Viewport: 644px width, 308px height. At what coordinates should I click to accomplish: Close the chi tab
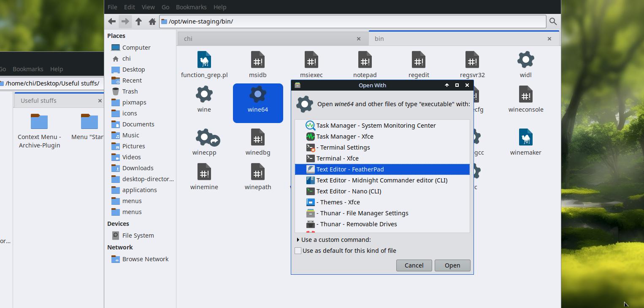click(x=359, y=39)
